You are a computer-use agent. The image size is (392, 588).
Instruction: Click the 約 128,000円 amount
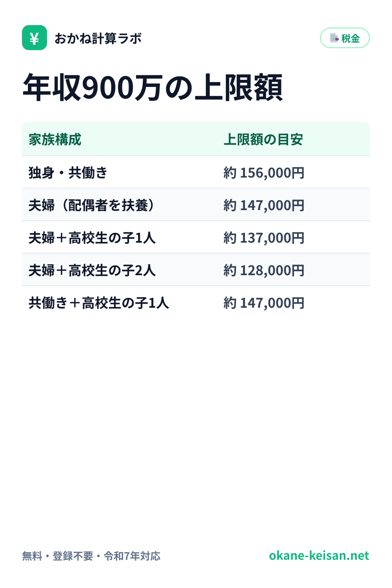pos(264,270)
